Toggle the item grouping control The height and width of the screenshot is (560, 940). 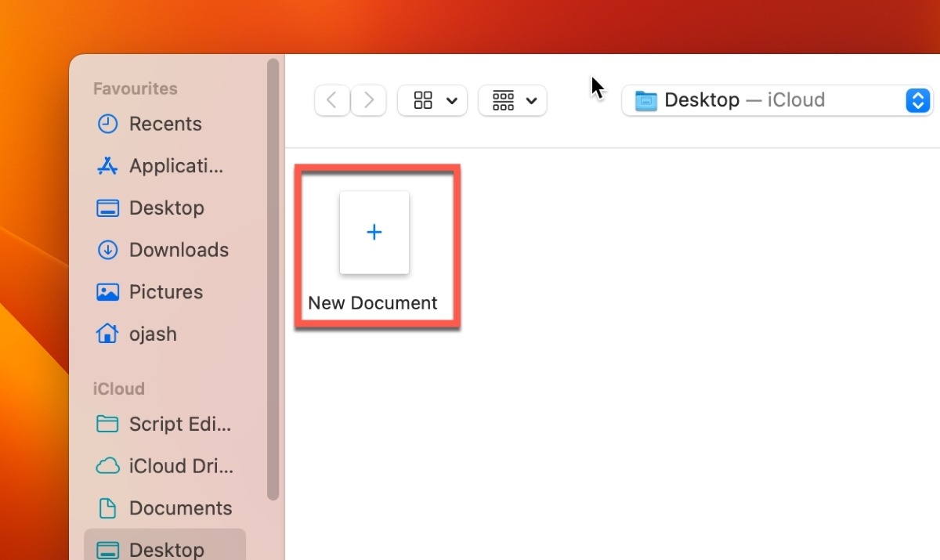click(x=502, y=100)
